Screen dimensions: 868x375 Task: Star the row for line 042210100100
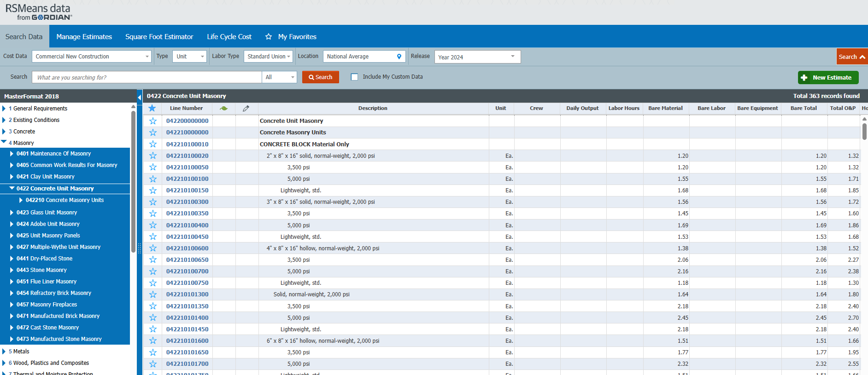(152, 179)
